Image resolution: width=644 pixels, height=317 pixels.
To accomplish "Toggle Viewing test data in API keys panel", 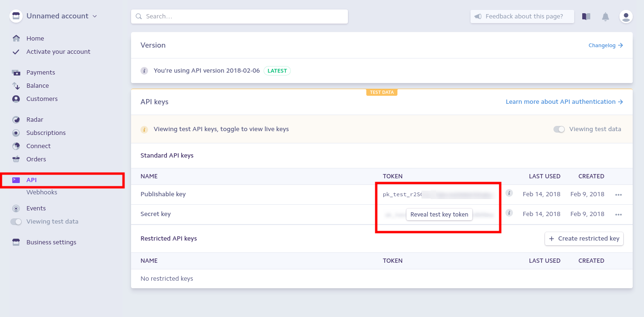I will point(559,129).
